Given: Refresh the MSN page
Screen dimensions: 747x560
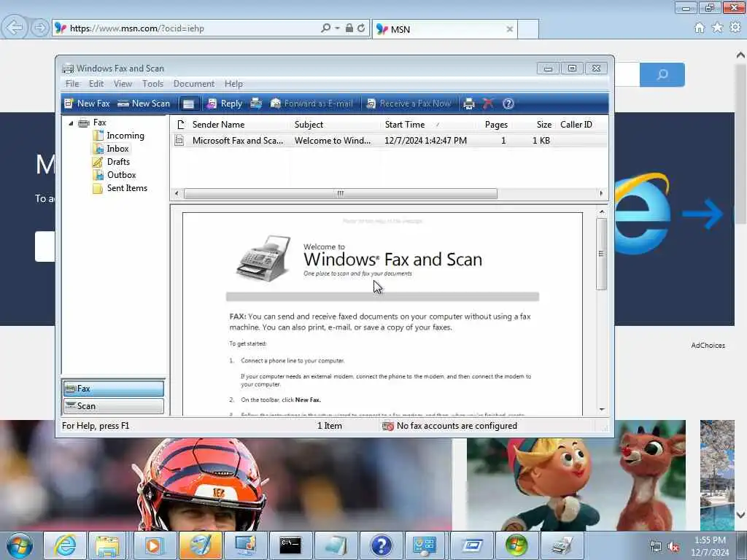Looking at the screenshot, I should pyautogui.click(x=362, y=28).
